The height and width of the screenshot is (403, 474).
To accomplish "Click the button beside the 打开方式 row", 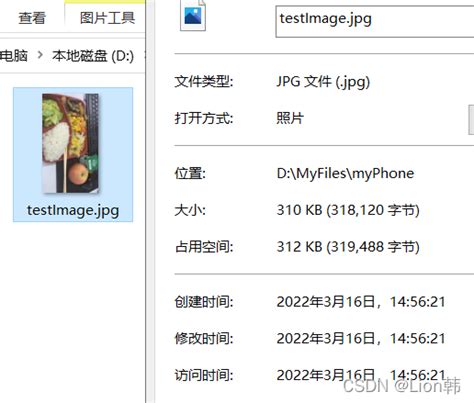I will tap(471, 120).
